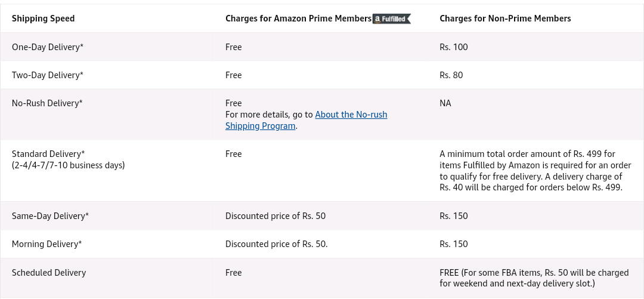Click the NA cell for No-Rush Delivery
The height and width of the screenshot is (299, 644).
(x=445, y=103)
